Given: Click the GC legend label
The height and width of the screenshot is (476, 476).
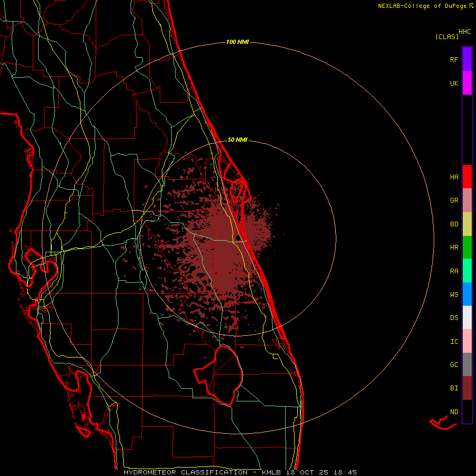Looking at the screenshot, I should tap(454, 365).
